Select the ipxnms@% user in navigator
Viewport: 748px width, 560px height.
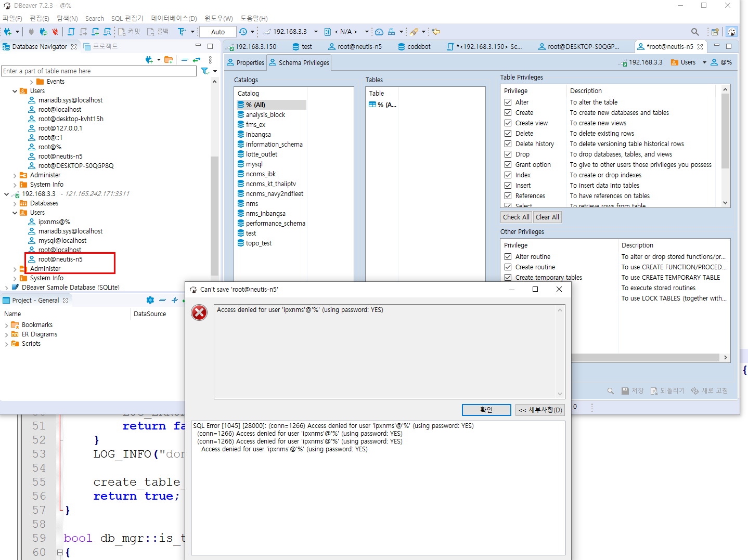[x=54, y=222]
